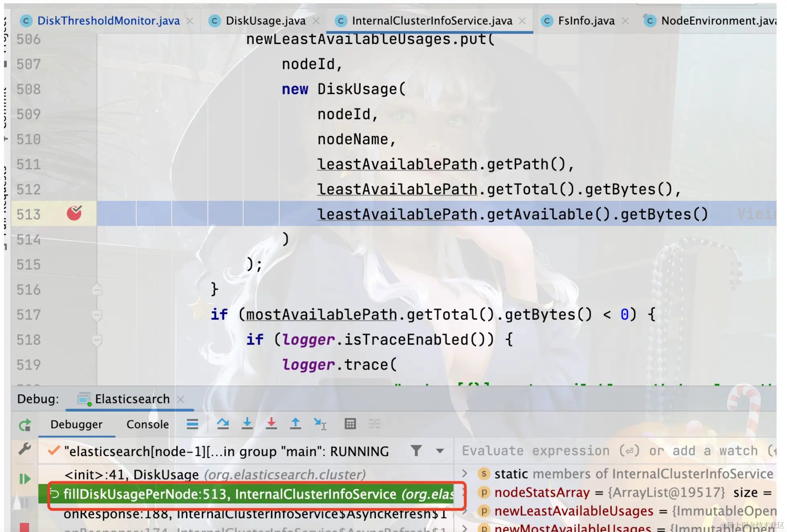Expand the nodeStatsArray variable node
The width and height of the screenshot is (787, 532).
pyautogui.click(x=465, y=493)
